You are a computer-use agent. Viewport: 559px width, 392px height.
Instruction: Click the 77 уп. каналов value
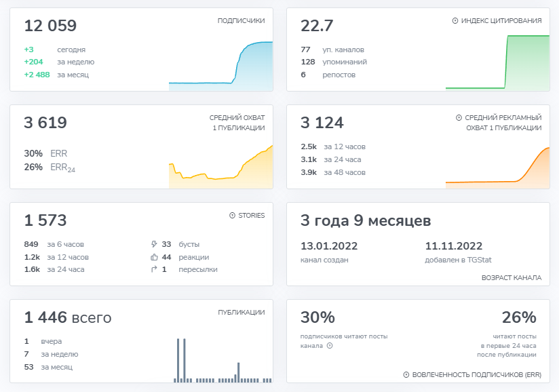coord(305,49)
